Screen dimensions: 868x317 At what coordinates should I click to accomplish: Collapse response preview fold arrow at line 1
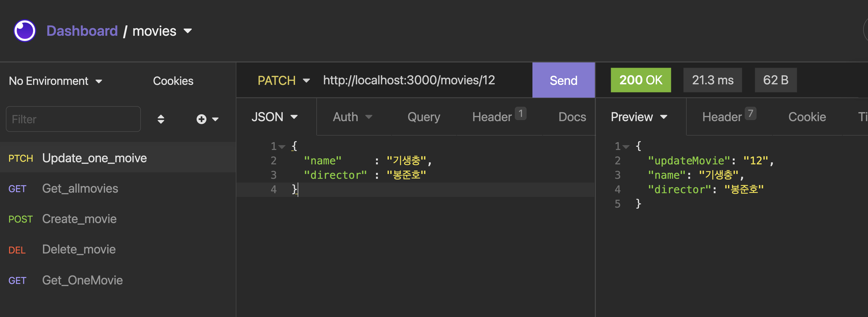626,147
